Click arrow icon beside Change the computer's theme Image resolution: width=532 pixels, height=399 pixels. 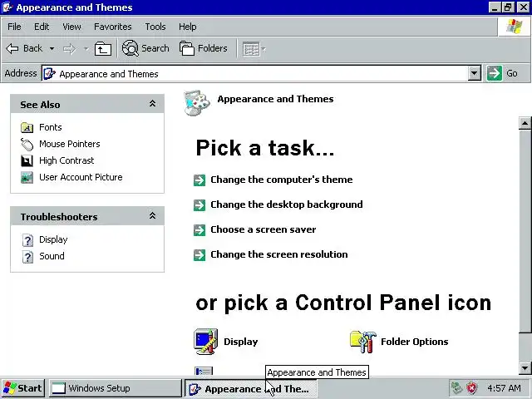(199, 180)
